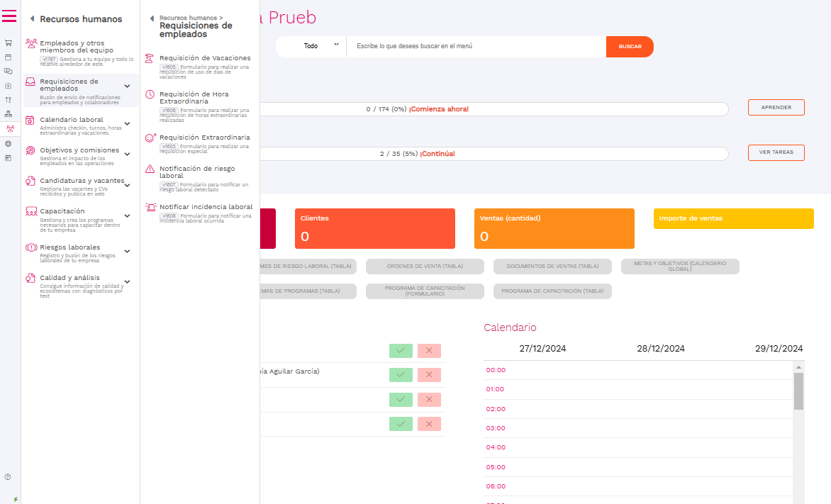This screenshot has height=504, width=831.
Task: Click the warning triangle riesgo laboral icon
Action: (x=150, y=169)
